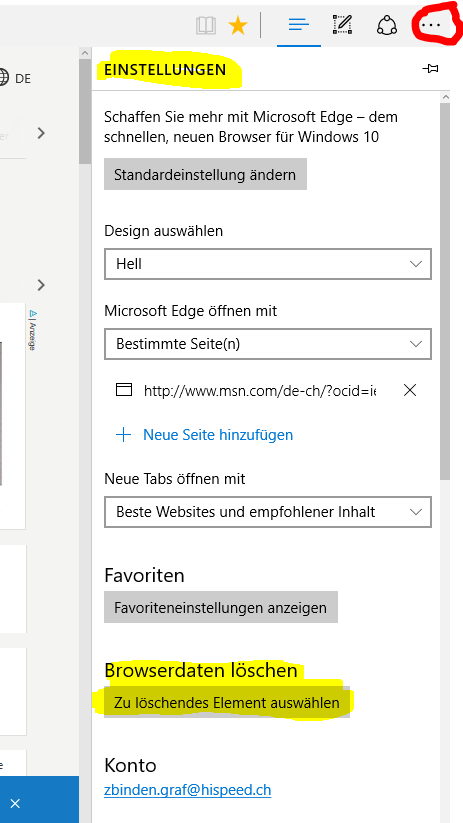The height and width of the screenshot is (823, 463).
Task: Open the Web Note pen icon
Action: (343, 25)
